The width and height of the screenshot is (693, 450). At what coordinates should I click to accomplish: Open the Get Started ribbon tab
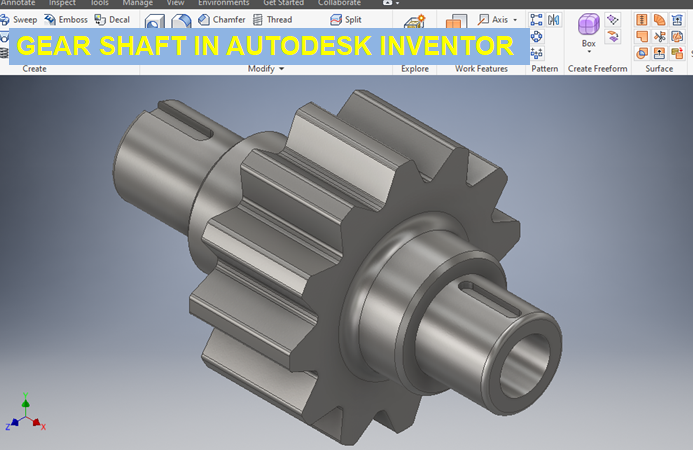(x=284, y=3)
